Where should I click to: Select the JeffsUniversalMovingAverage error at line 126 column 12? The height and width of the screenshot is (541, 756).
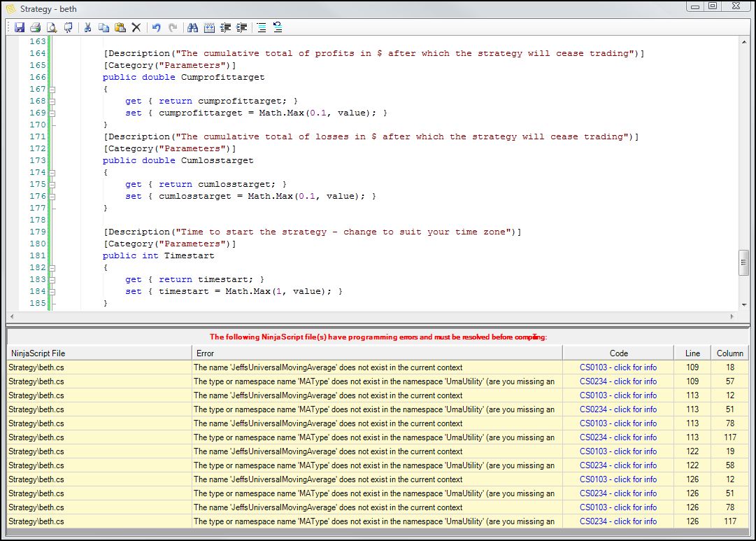(377, 479)
